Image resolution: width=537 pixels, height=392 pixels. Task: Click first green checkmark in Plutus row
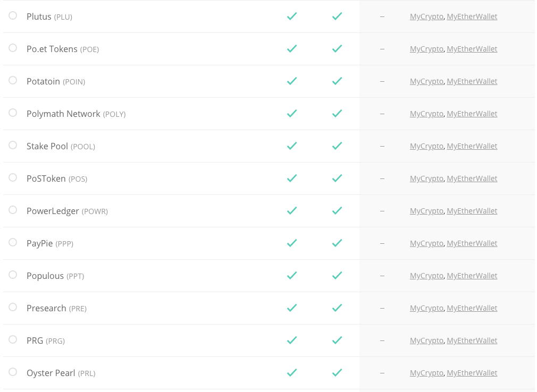pyautogui.click(x=292, y=16)
